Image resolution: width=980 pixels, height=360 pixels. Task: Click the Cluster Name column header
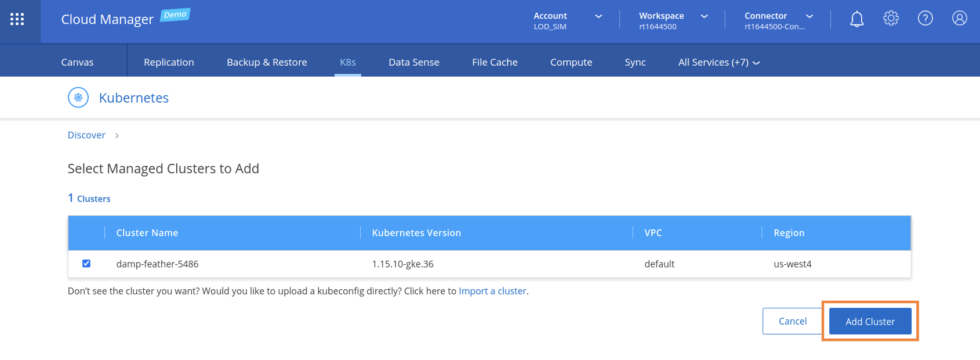point(147,233)
